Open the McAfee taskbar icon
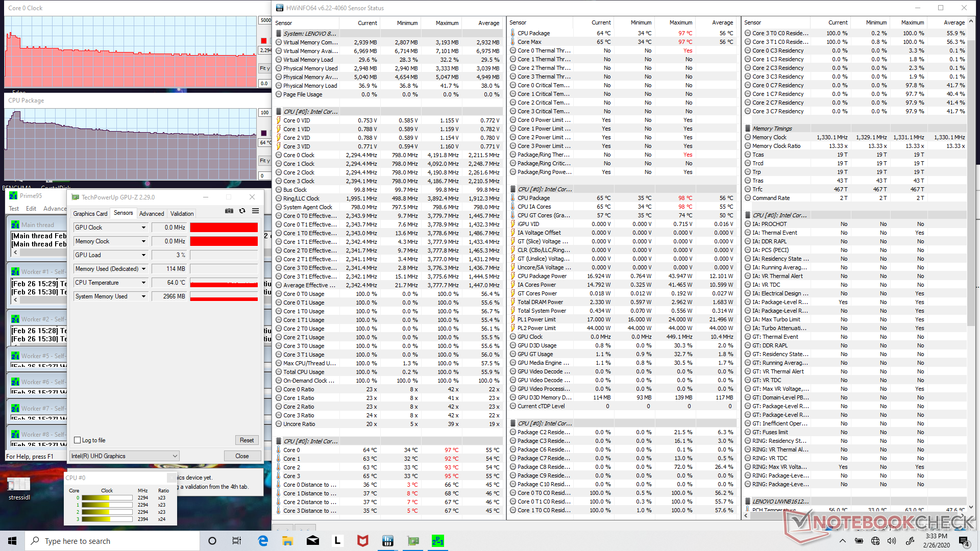This screenshot has height=551, width=980. [362, 541]
